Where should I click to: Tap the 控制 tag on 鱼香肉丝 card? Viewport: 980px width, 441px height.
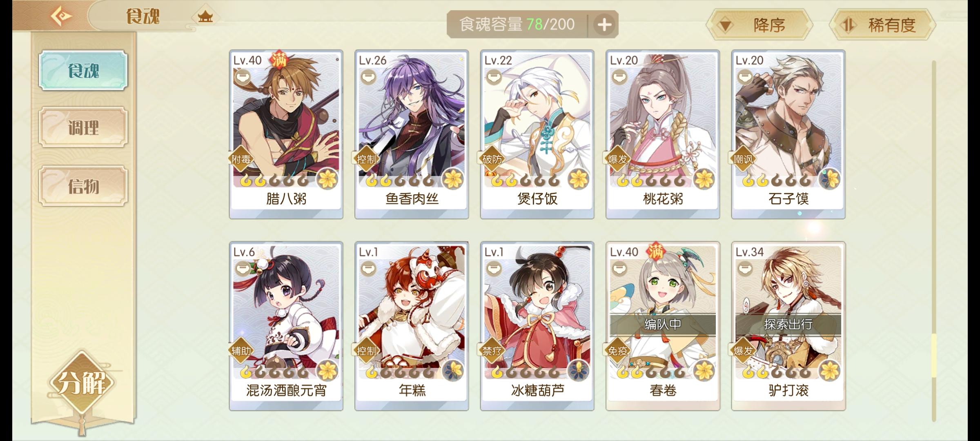pyautogui.click(x=366, y=159)
